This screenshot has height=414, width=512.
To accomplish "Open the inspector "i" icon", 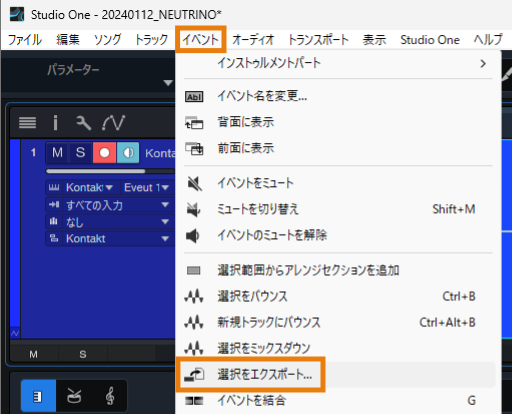I will coord(55,123).
